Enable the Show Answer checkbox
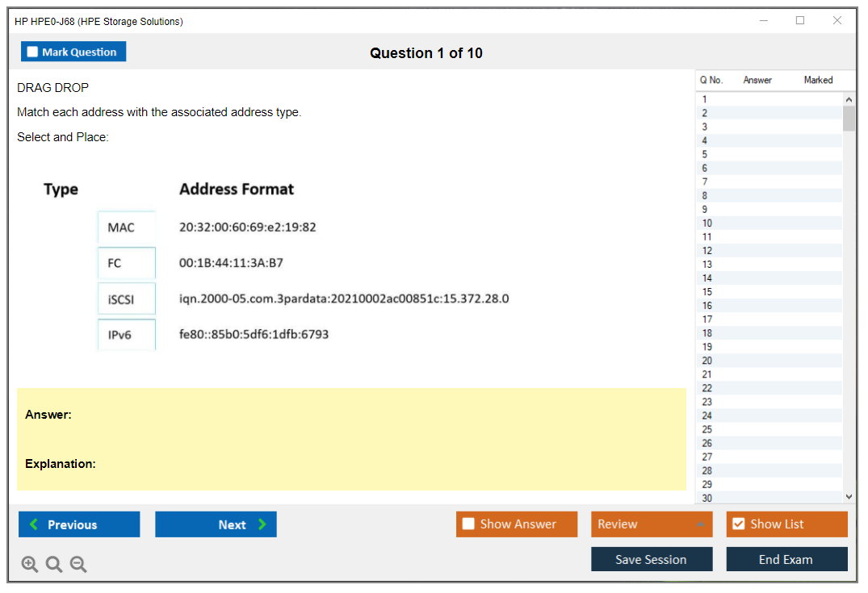 tap(468, 524)
